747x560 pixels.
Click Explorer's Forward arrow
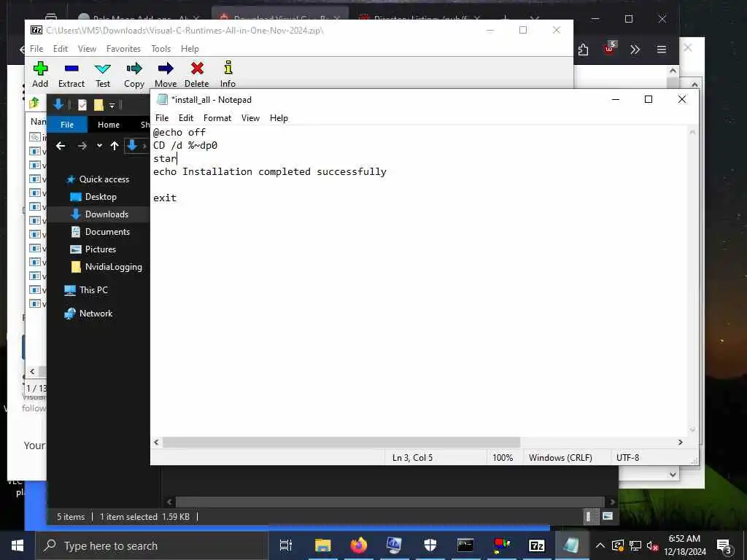[x=82, y=146]
